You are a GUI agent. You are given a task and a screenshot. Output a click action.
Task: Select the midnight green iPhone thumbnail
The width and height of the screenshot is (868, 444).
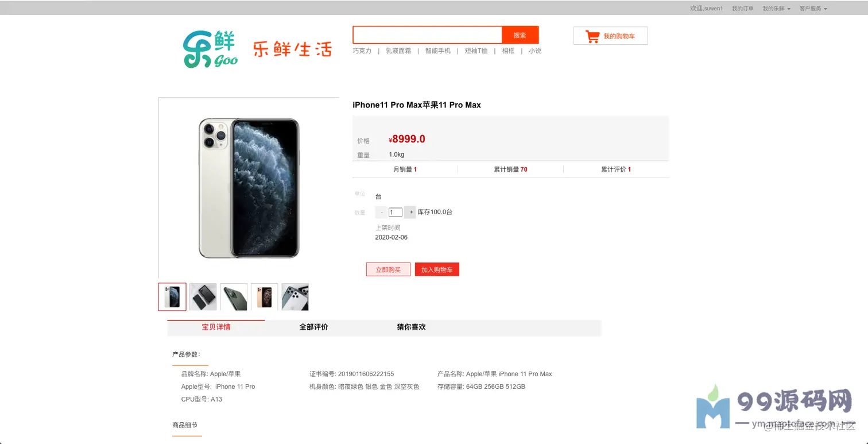pyautogui.click(x=234, y=297)
